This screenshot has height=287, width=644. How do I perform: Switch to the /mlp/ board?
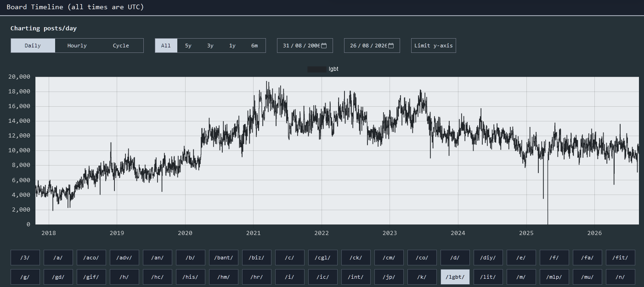tap(554, 277)
